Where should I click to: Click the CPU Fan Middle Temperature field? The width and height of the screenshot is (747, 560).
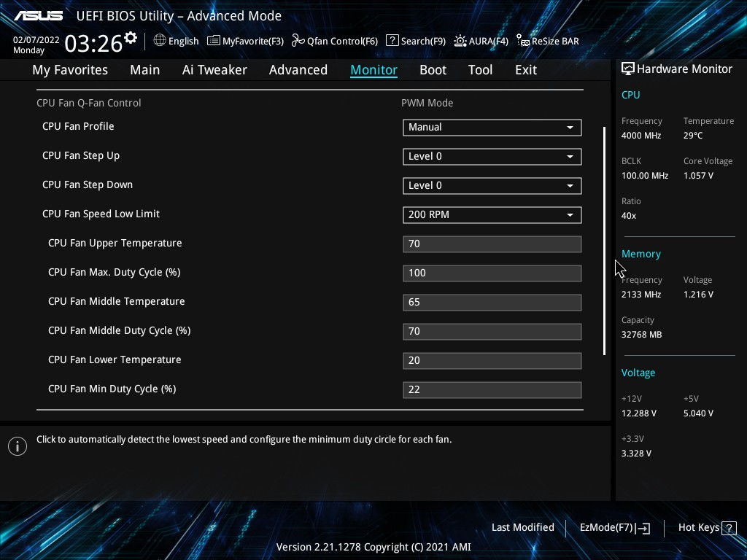492,302
